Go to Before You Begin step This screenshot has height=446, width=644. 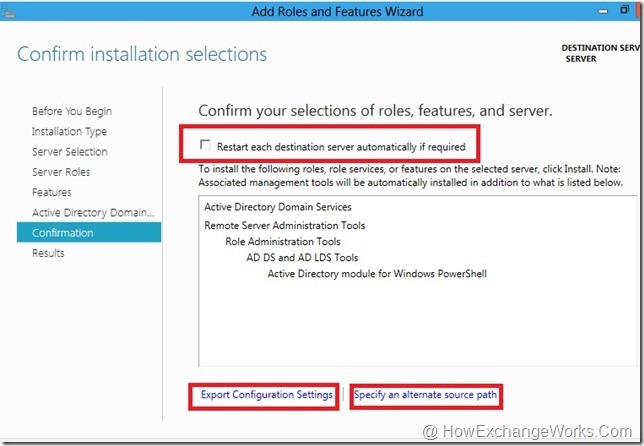[x=72, y=111]
